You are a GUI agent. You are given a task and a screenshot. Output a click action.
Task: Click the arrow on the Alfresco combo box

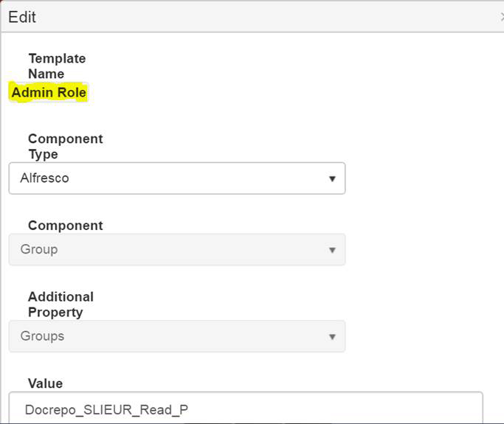pos(332,178)
